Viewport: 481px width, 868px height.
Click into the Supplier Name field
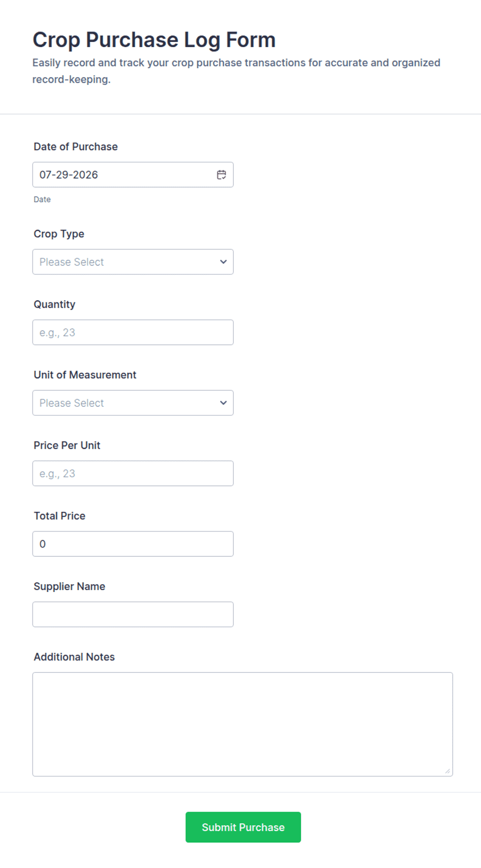point(133,614)
